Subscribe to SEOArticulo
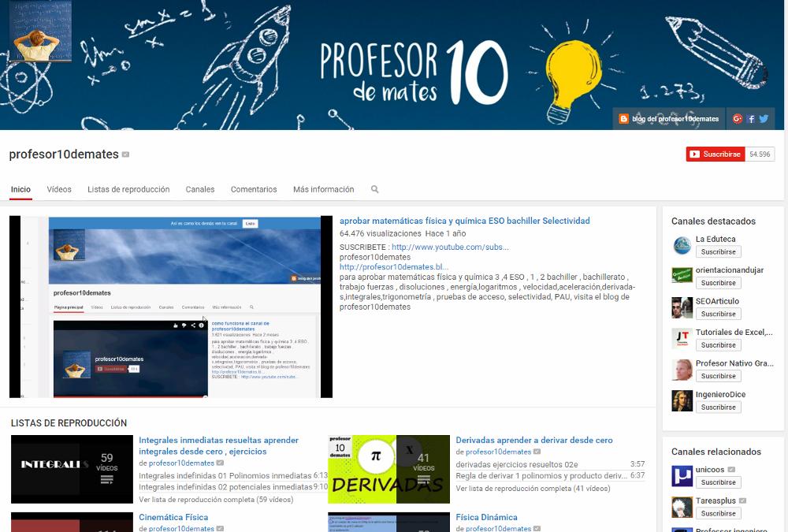The height and width of the screenshot is (532, 788). (x=718, y=314)
